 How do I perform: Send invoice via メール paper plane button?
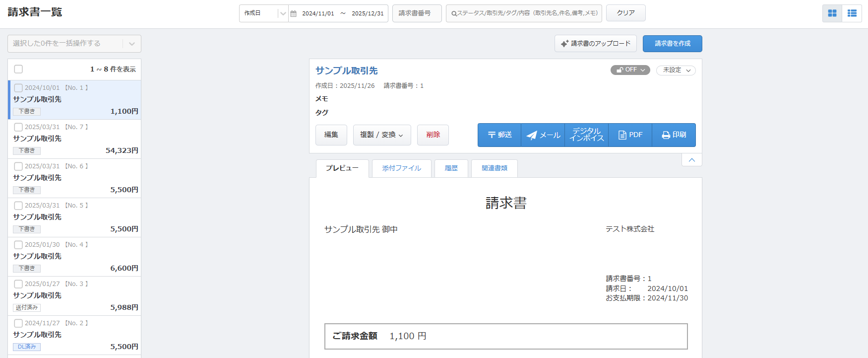click(543, 135)
